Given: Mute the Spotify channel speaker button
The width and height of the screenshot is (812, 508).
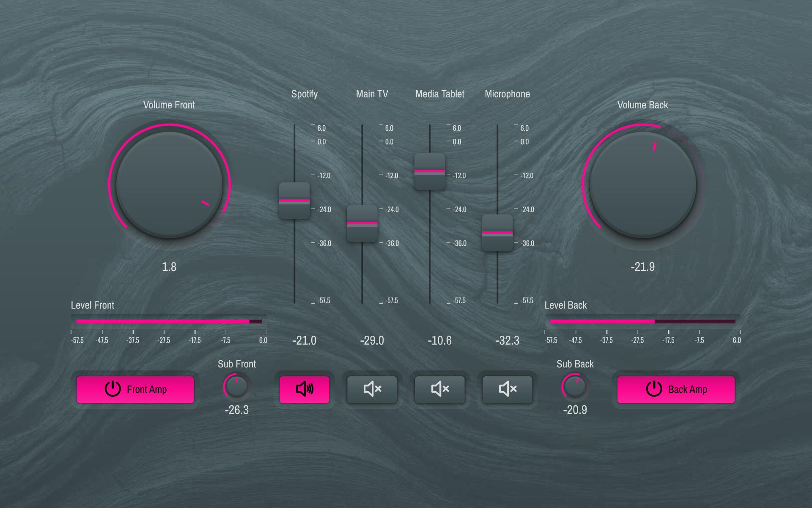Looking at the screenshot, I should (x=304, y=389).
